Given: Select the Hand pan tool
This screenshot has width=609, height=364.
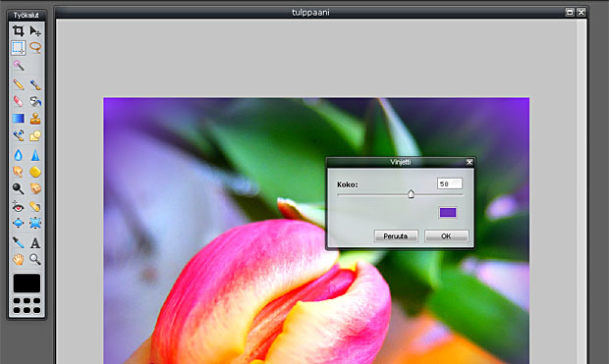Looking at the screenshot, I should [18, 259].
